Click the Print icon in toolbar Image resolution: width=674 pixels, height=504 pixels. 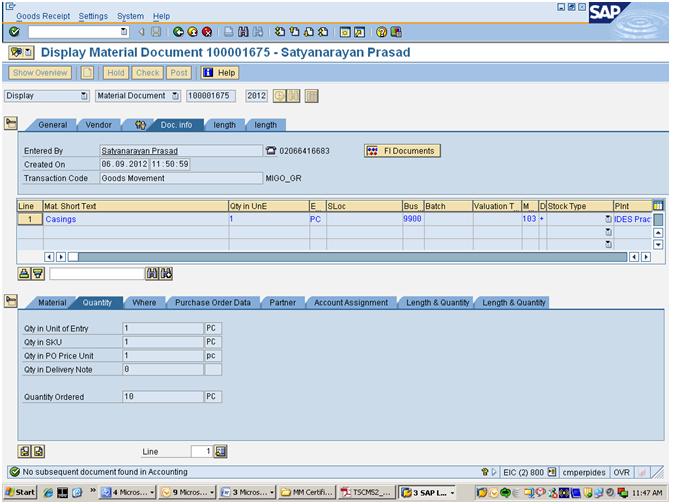[x=229, y=32]
